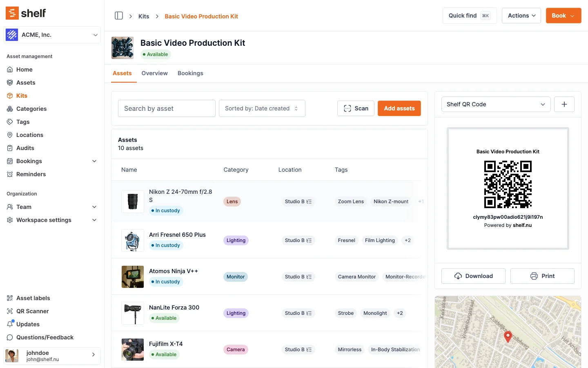This screenshot has height=368, width=588.
Task: Click the Studio B location icon for NanLite Forza 300
Action: coord(309,313)
